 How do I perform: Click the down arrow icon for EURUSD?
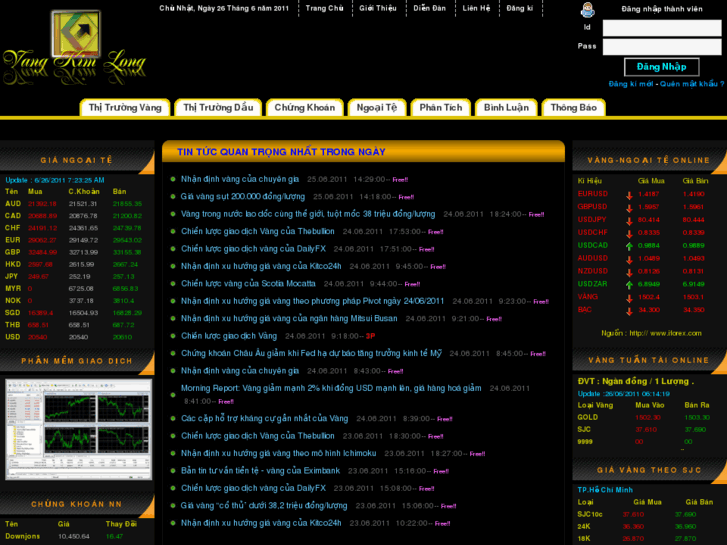coord(629,195)
